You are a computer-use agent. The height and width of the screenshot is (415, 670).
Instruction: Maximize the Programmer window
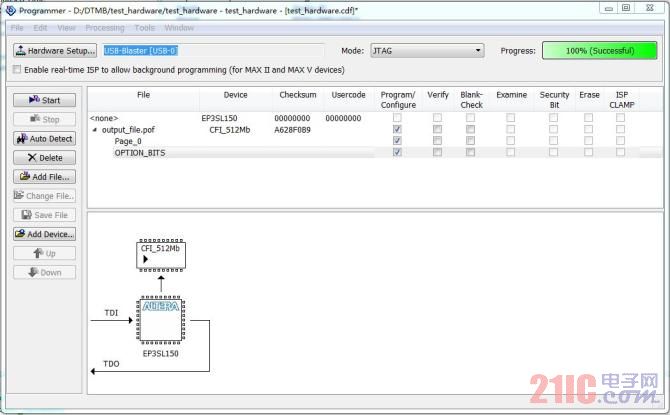coord(626,8)
